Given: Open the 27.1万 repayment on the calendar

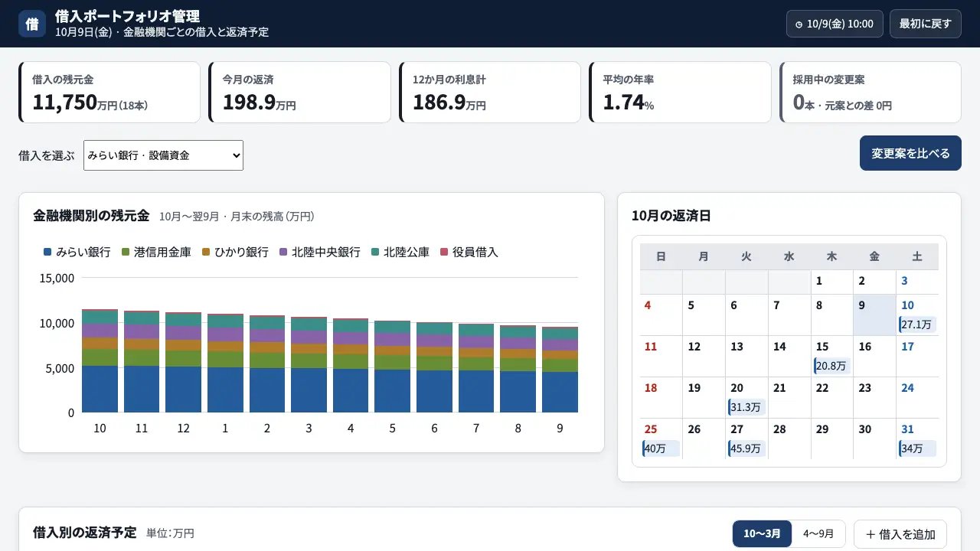Looking at the screenshot, I should 917,324.
